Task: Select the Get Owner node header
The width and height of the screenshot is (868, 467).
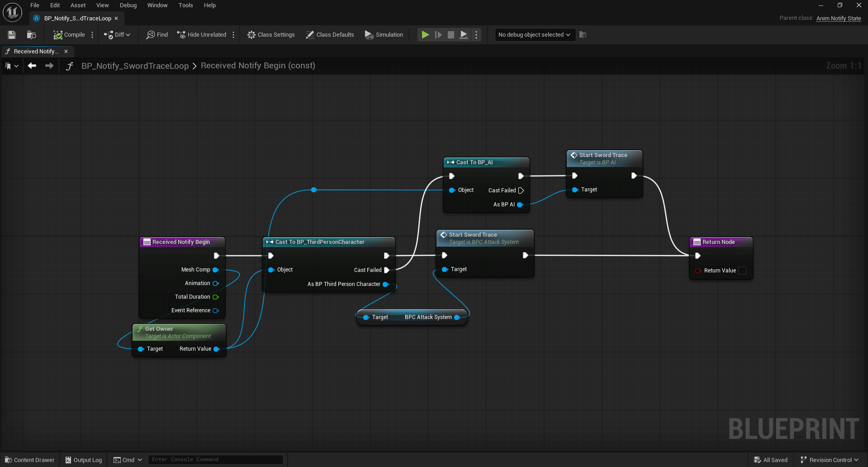Action: pyautogui.click(x=179, y=332)
